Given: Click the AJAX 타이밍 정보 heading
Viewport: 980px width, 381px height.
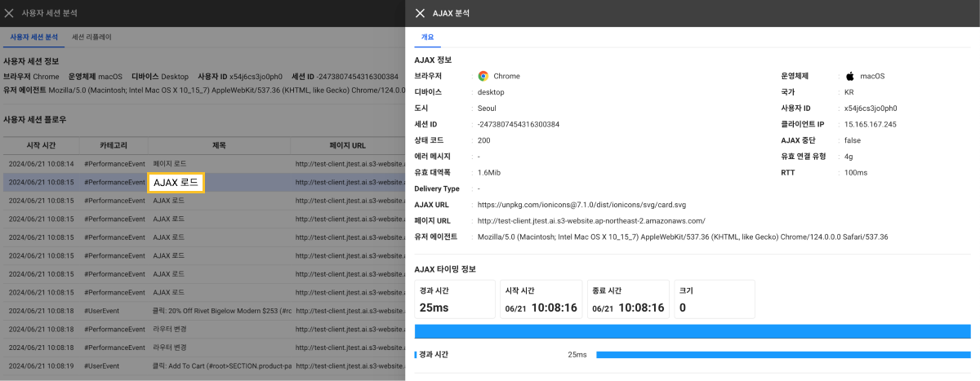Looking at the screenshot, I should pyautogui.click(x=445, y=268).
